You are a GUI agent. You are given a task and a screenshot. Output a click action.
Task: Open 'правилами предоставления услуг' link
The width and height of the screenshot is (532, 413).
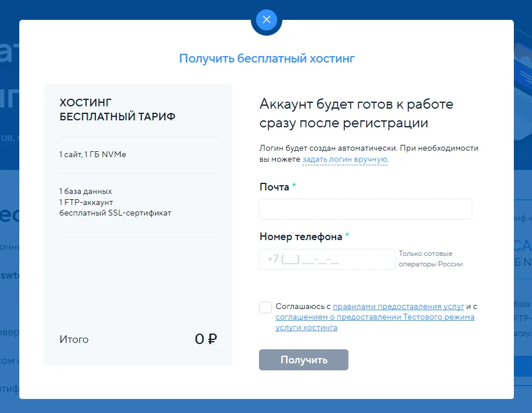399,306
